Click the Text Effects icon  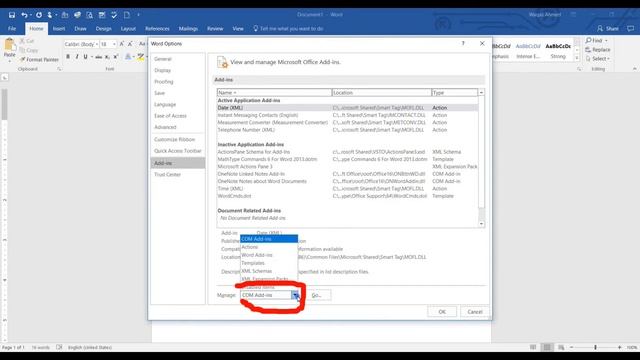pos(128,57)
